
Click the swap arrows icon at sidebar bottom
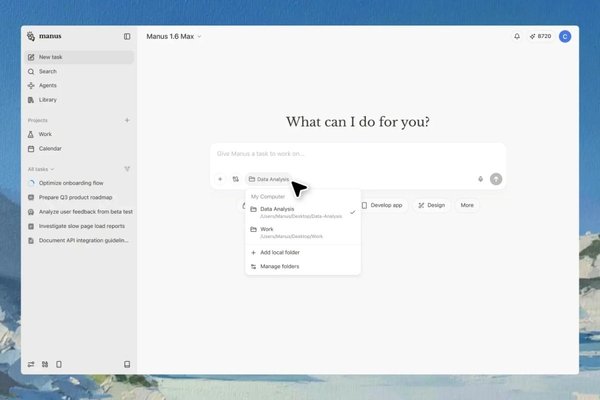(31, 364)
